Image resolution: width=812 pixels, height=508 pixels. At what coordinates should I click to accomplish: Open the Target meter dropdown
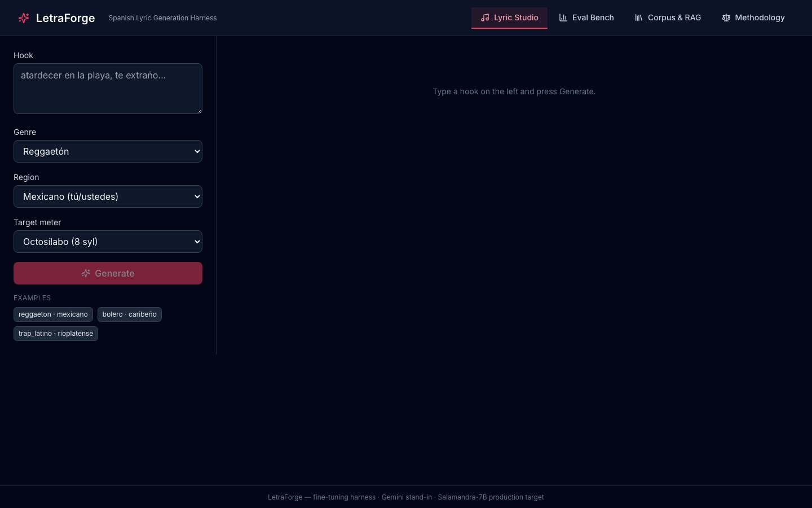pos(108,242)
